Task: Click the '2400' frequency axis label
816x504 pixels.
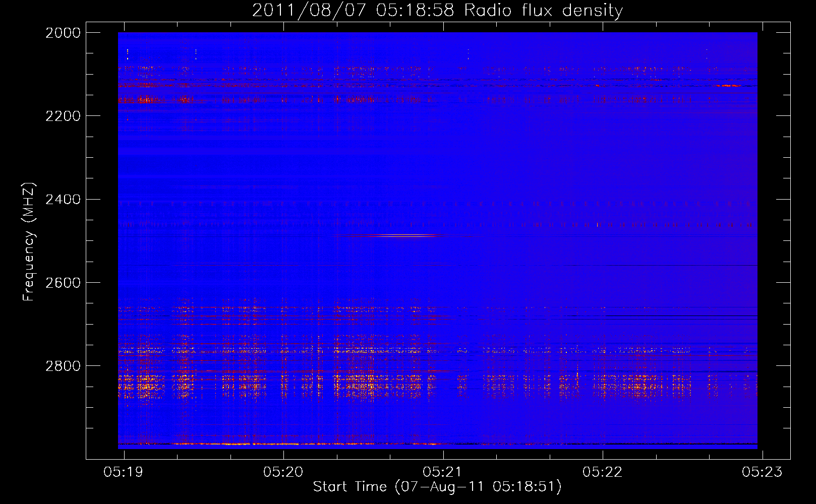Action: click(63, 199)
